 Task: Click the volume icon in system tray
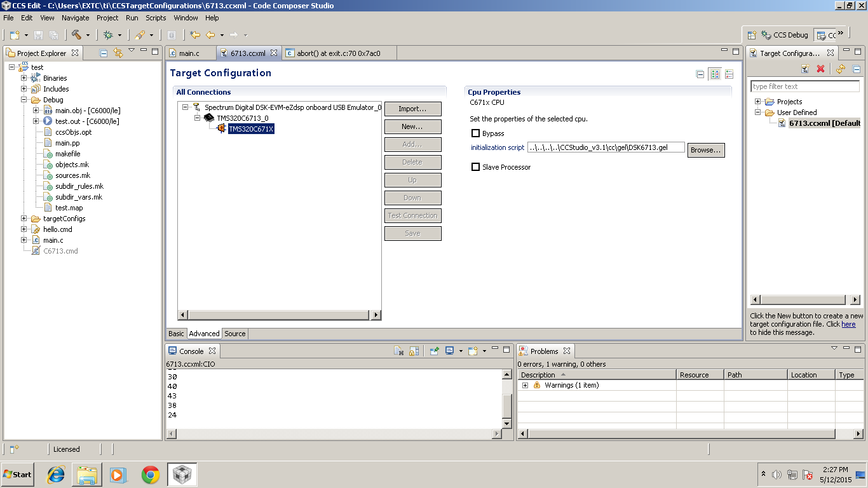(776, 475)
